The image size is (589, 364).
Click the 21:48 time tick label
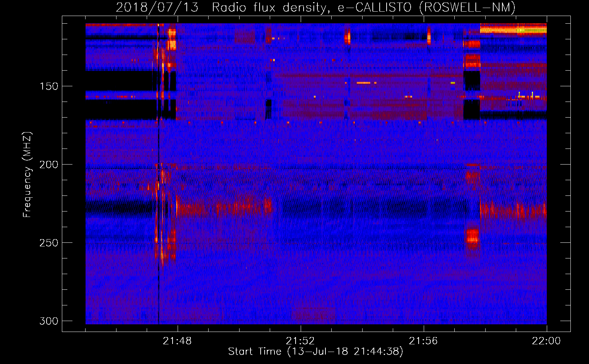[x=177, y=341]
